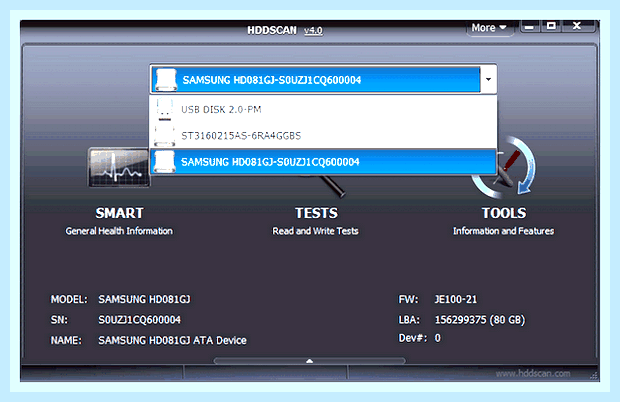Screen dimensions: 620x402
Task: Click the drive icon beside USB DISK 2.0-PM
Action: 164,109
